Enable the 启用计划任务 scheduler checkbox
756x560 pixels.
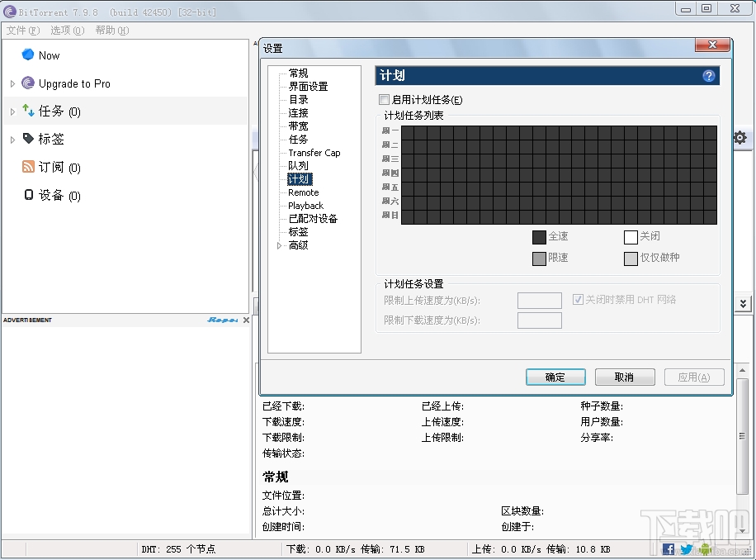(x=385, y=99)
